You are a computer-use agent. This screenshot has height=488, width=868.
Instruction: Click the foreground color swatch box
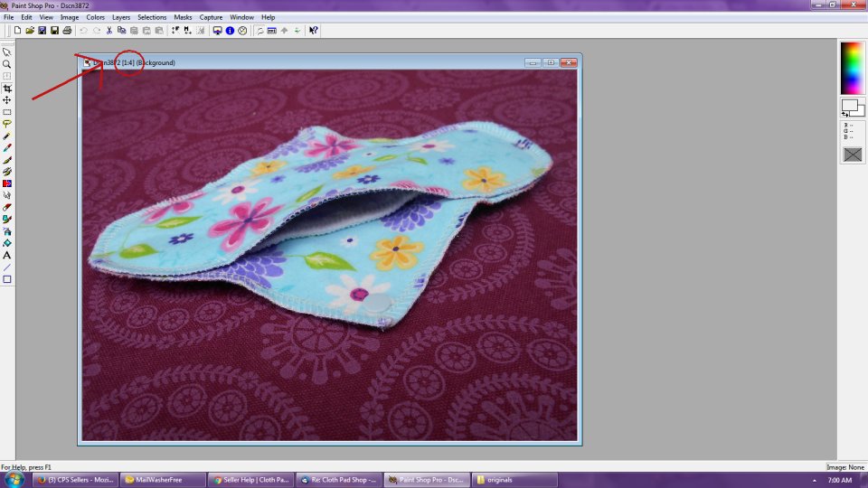(x=849, y=105)
